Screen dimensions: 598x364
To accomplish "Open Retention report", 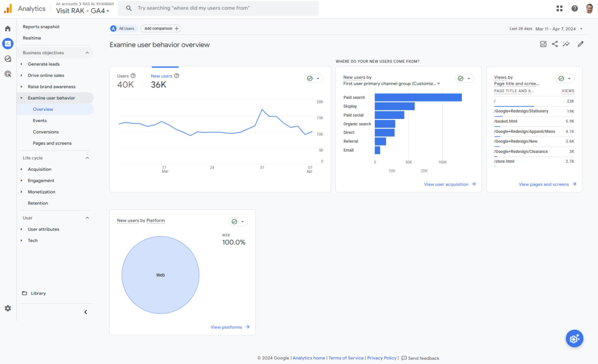I will coord(38,204).
